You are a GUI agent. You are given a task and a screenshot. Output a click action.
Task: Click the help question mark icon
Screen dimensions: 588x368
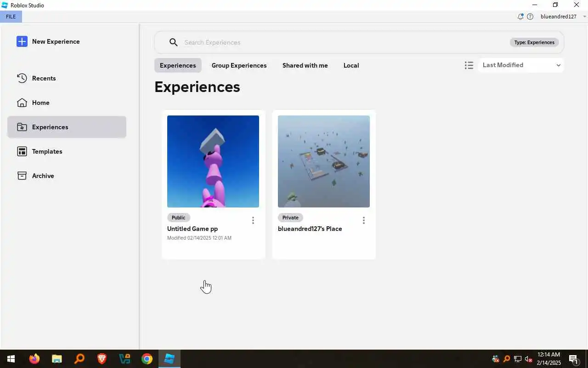pos(530,17)
